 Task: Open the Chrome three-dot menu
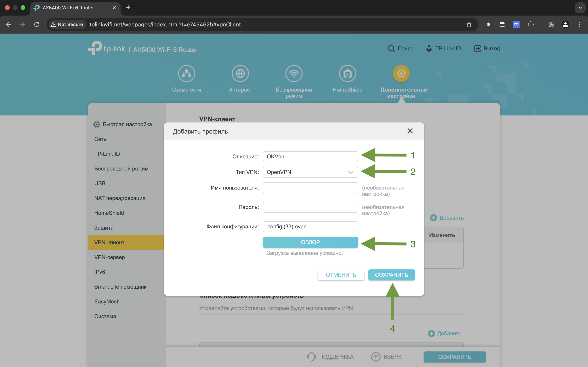pyautogui.click(x=579, y=24)
